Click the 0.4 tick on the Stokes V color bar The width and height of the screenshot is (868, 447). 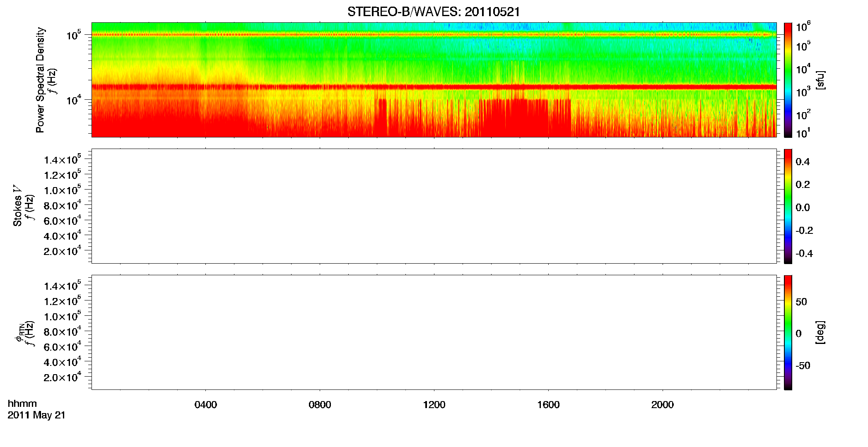(803, 162)
